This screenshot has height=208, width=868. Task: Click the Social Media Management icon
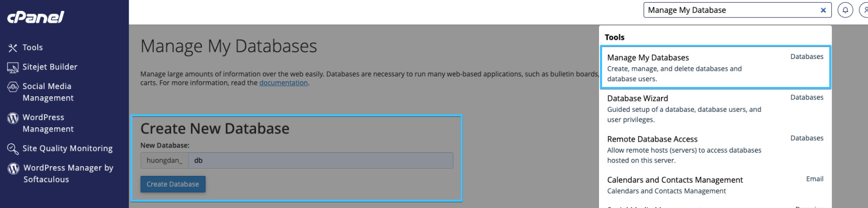click(13, 87)
